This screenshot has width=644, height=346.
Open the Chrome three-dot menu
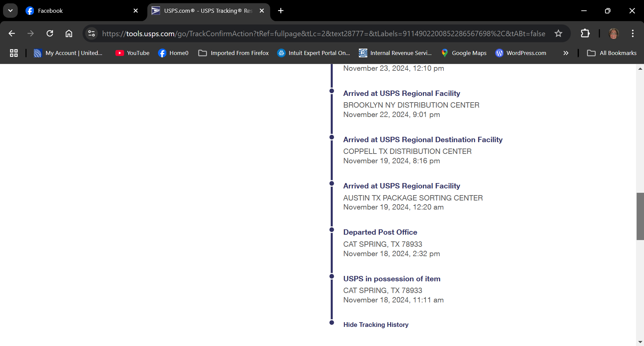pos(633,34)
